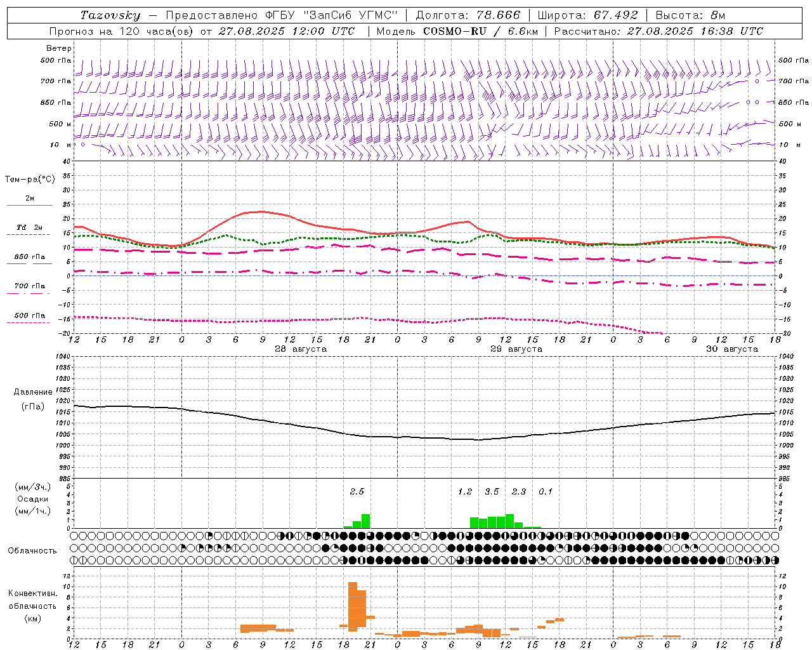Click the left 500 гПа wind level label
This screenshot has width=812, height=650.
click(56, 61)
